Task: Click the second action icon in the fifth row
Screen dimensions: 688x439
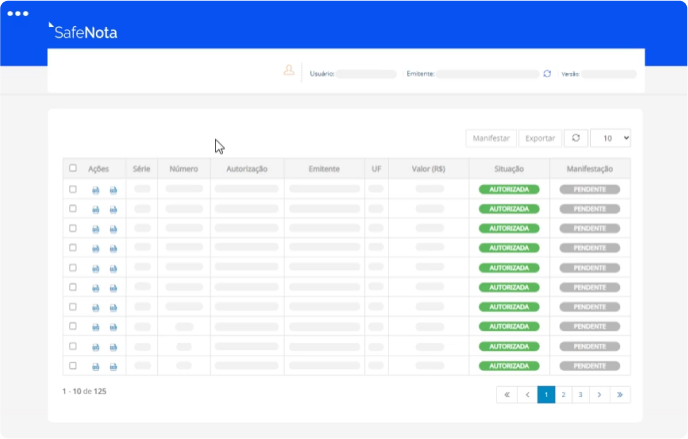Action: click(x=113, y=268)
